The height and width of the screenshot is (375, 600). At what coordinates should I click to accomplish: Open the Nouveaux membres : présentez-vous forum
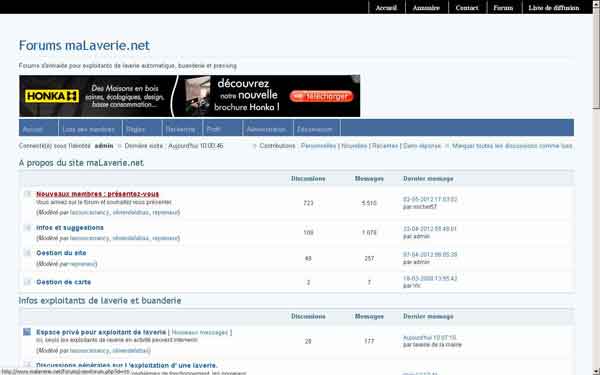click(98, 194)
